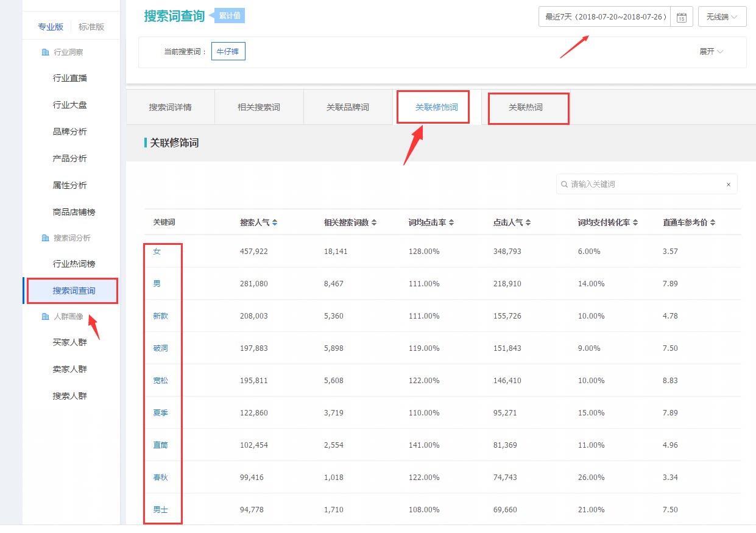The height and width of the screenshot is (533, 756).
Task: Switch to 相关搜索词 tab
Action: point(259,107)
